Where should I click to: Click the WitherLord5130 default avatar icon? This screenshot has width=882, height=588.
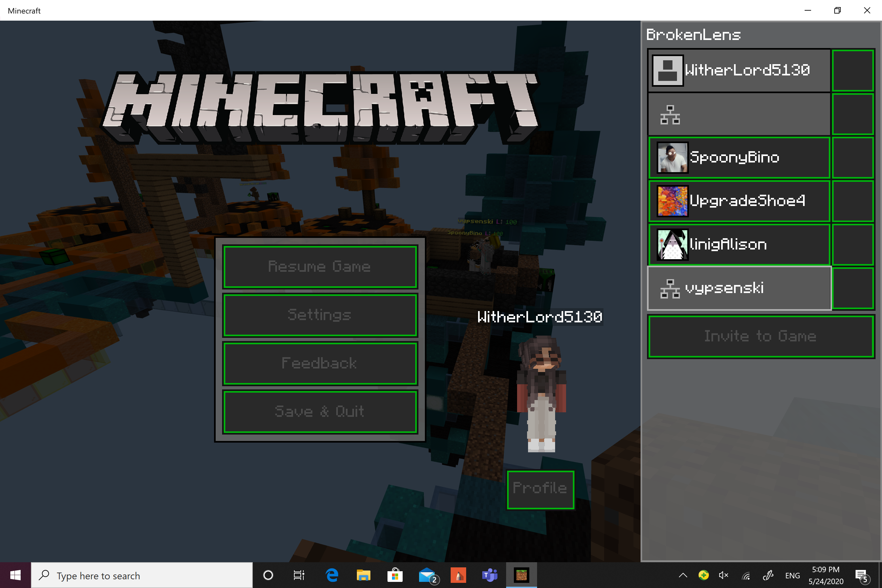coord(668,71)
